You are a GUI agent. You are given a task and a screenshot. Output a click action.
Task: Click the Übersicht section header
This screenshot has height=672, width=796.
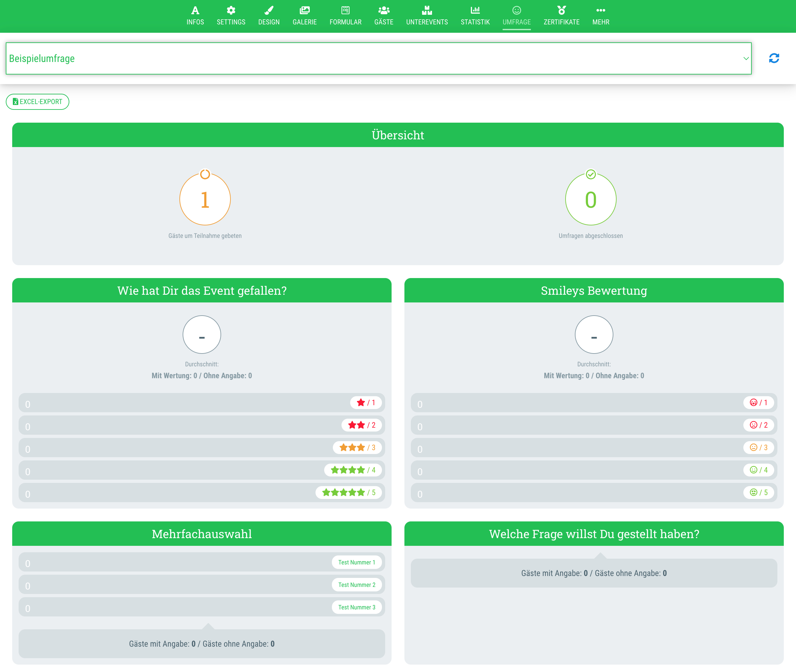click(x=398, y=135)
